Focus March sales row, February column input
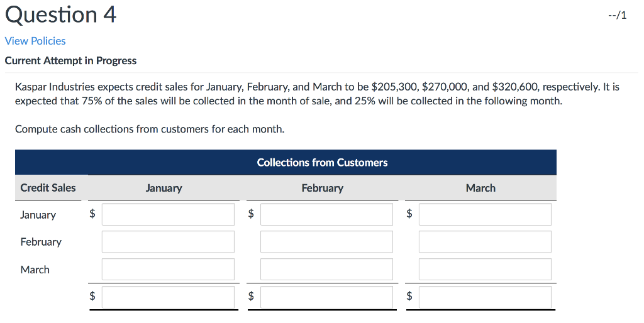Viewport: 644px width, 323px height. pyautogui.click(x=326, y=270)
